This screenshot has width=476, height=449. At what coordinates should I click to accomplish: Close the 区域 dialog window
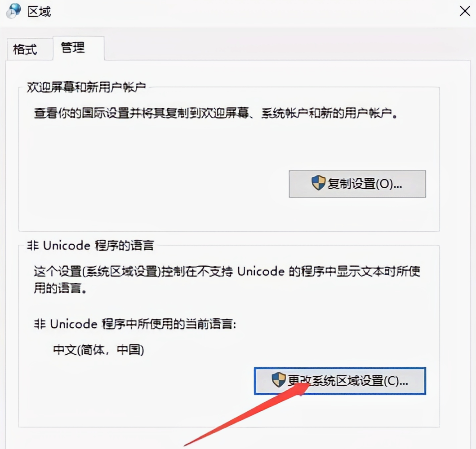click(465, 12)
